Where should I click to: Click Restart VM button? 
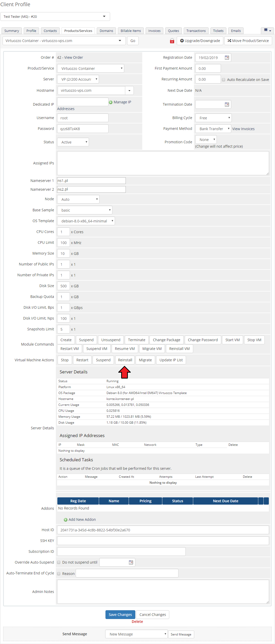point(69,349)
